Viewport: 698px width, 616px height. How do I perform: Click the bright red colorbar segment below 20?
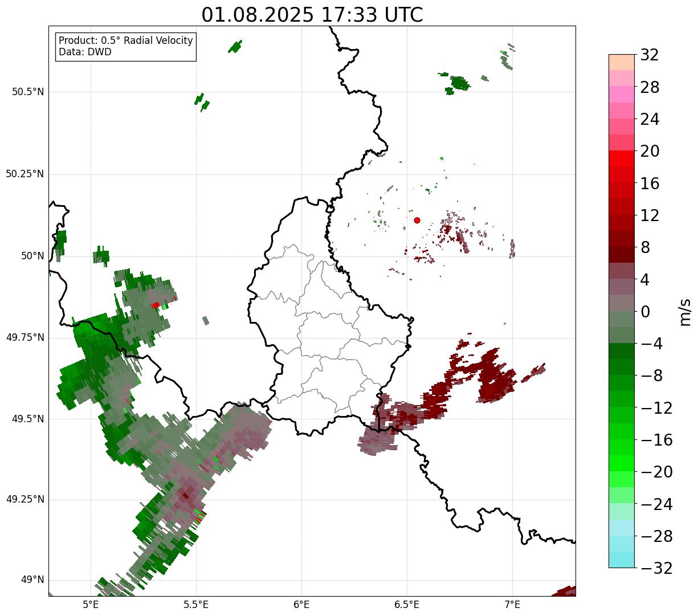(x=622, y=158)
